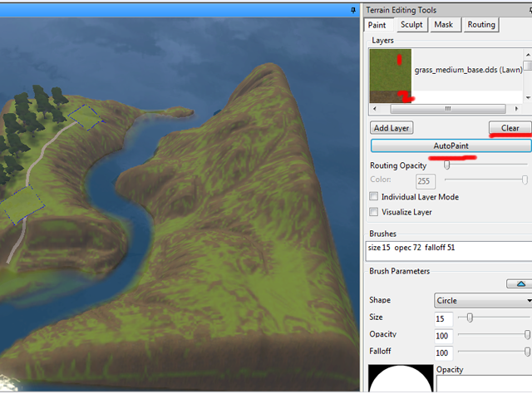Screen dimensions: 532x399
Task: Click the lower Opacity text box
Action: [484, 383]
